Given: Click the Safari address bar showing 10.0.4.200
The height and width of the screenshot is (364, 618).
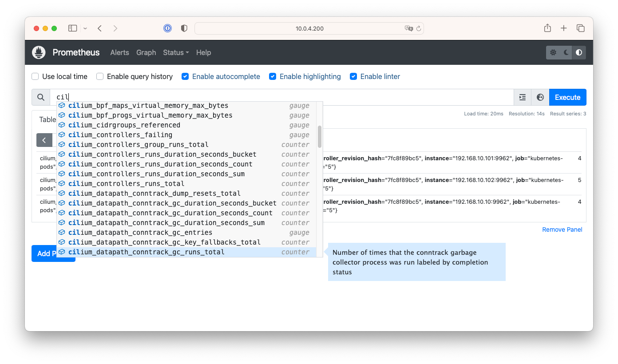Looking at the screenshot, I should (309, 28).
